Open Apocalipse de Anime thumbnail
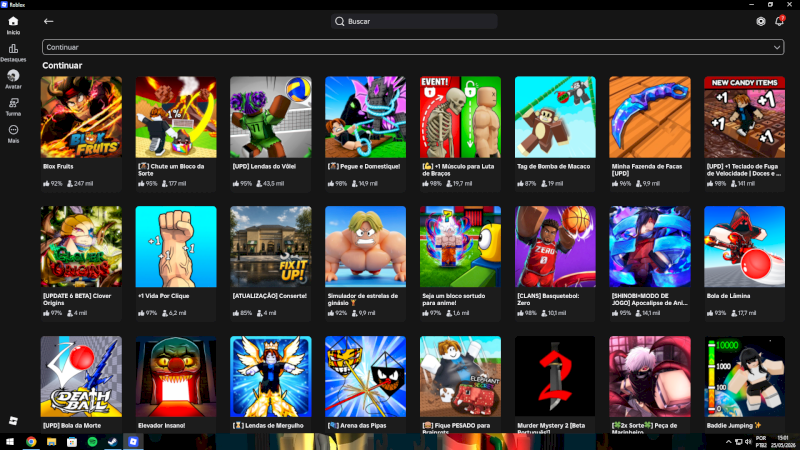 pyautogui.click(x=649, y=246)
